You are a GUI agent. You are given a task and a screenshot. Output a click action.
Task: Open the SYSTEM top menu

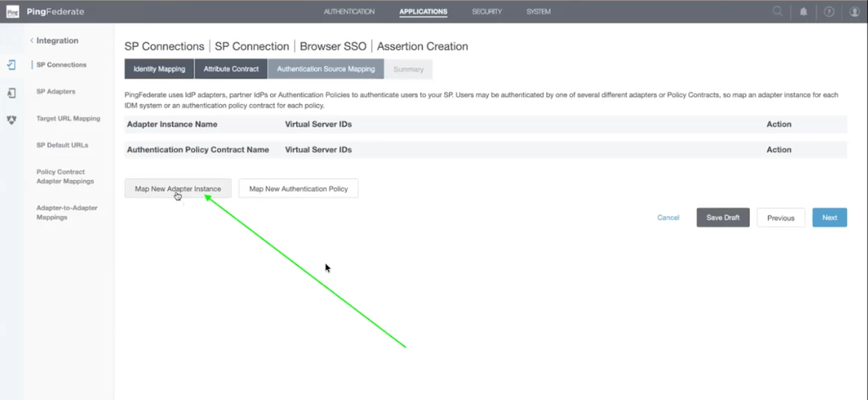click(539, 12)
